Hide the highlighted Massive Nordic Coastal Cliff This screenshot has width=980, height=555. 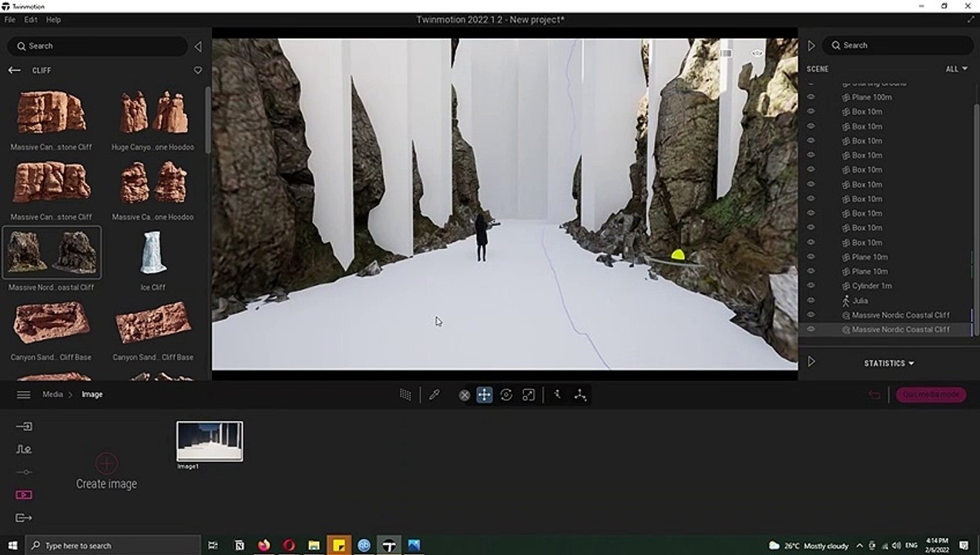(x=811, y=329)
